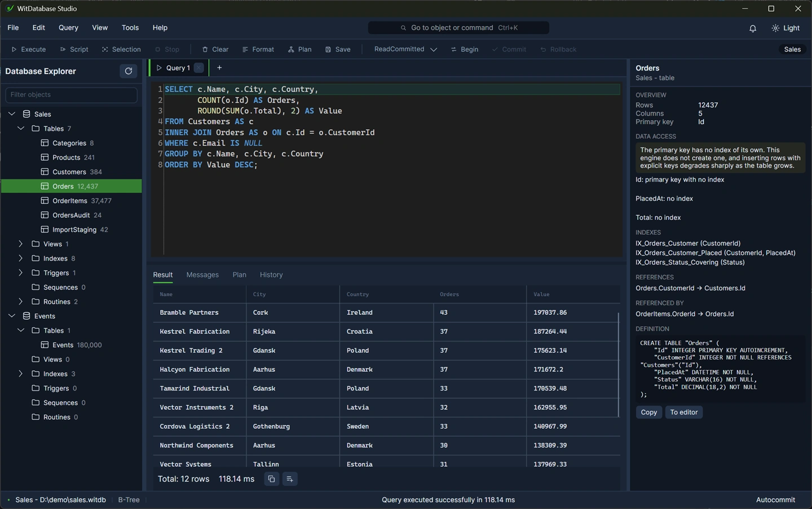Expand the Sales Routines folder

(x=21, y=302)
